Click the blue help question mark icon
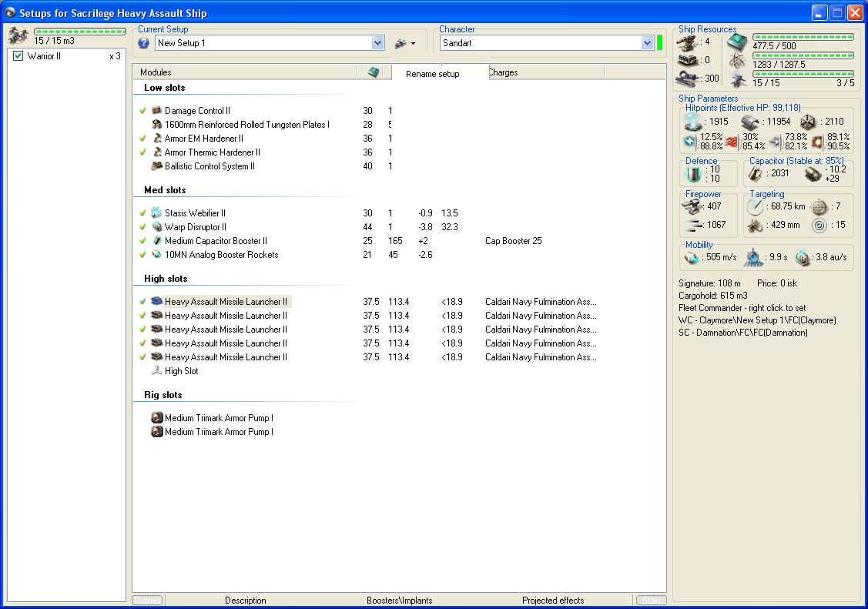The width and height of the screenshot is (868, 609). (x=143, y=42)
